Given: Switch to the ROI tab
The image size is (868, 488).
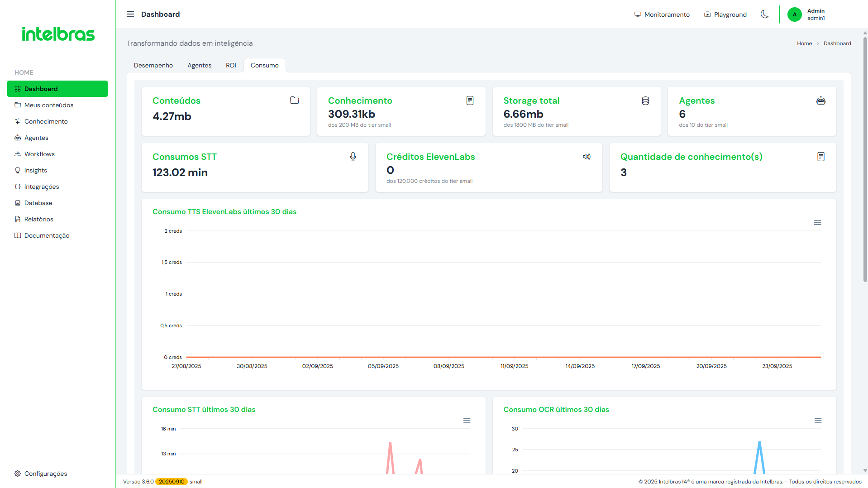Looking at the screenshot, I should pos(231,65).
